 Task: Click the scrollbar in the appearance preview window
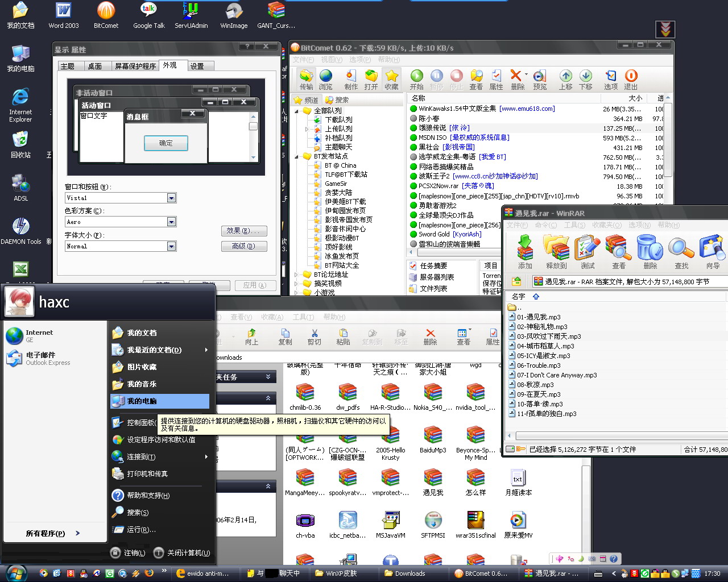click(x=254, y=136)
